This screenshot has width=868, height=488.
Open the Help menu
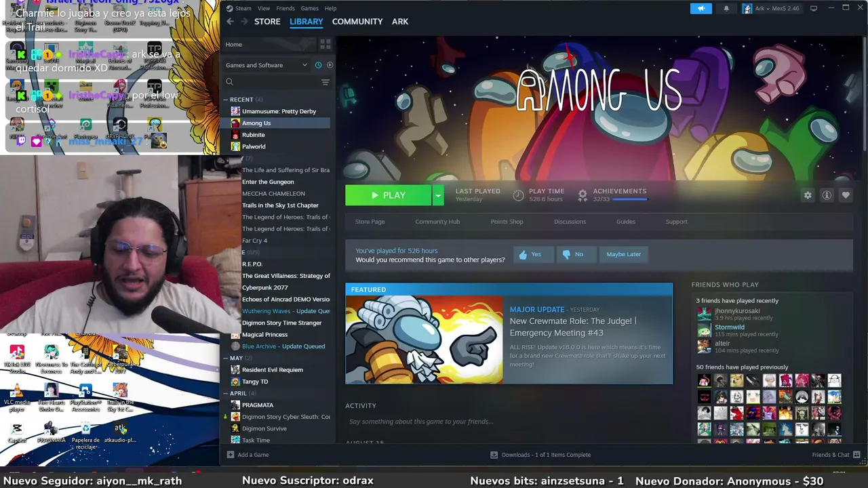(330, 8)
